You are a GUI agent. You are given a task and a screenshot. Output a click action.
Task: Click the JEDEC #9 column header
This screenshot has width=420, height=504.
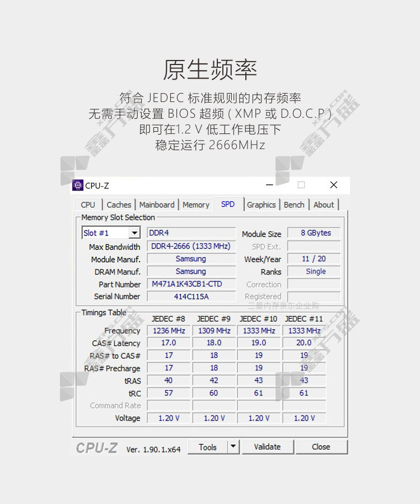pos(213,319)
